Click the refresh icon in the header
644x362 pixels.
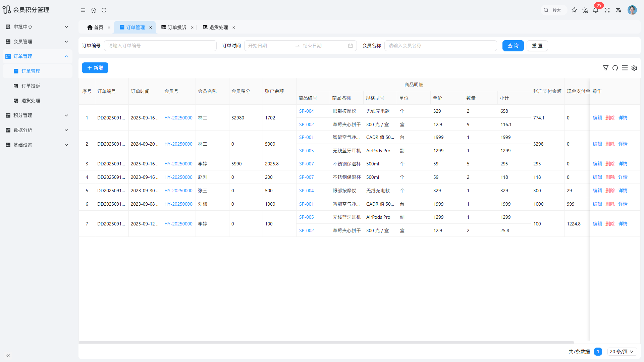104,10
